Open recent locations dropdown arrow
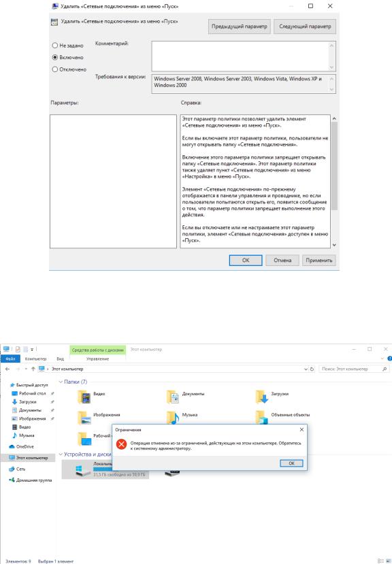This screenshot has height=564, width=392. 26,369
